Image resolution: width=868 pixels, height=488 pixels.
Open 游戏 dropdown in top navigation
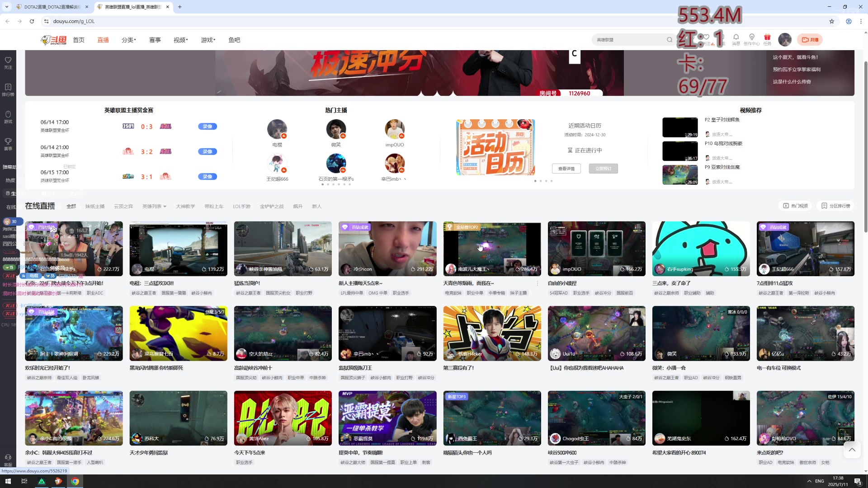[208, 40]
